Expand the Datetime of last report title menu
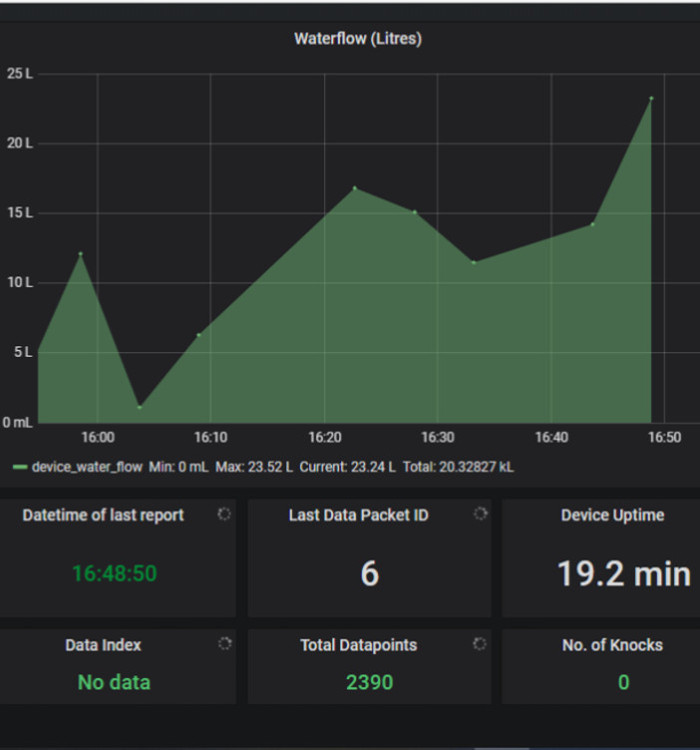This screenshot has width=700, height=750. (103, 515)
